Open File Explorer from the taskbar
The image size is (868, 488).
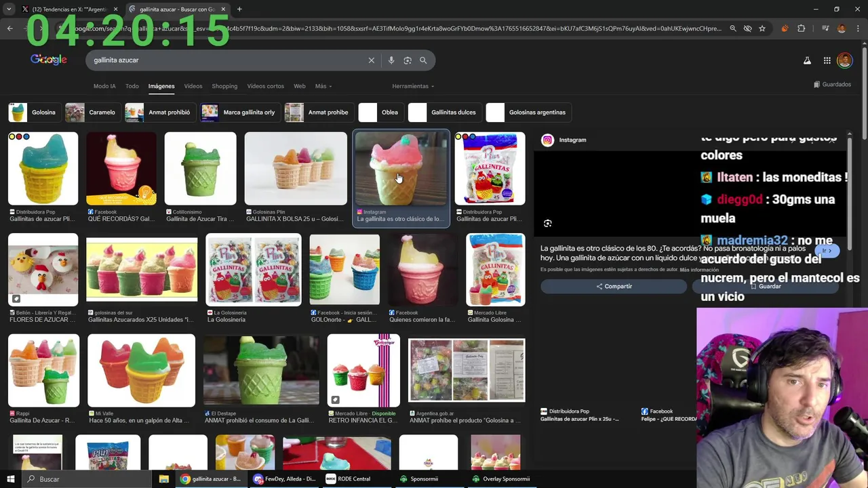pyautogui.click(x=163, y=479)
